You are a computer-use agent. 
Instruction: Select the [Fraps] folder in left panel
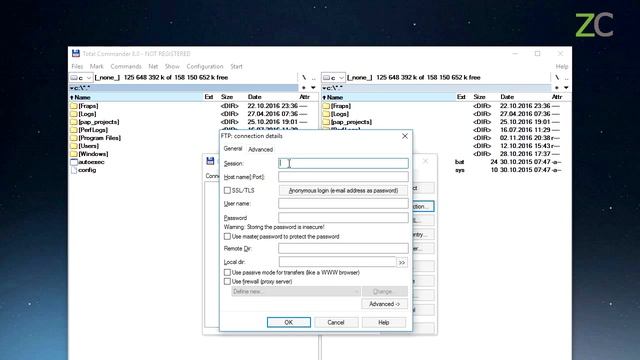tap(84, 106)
